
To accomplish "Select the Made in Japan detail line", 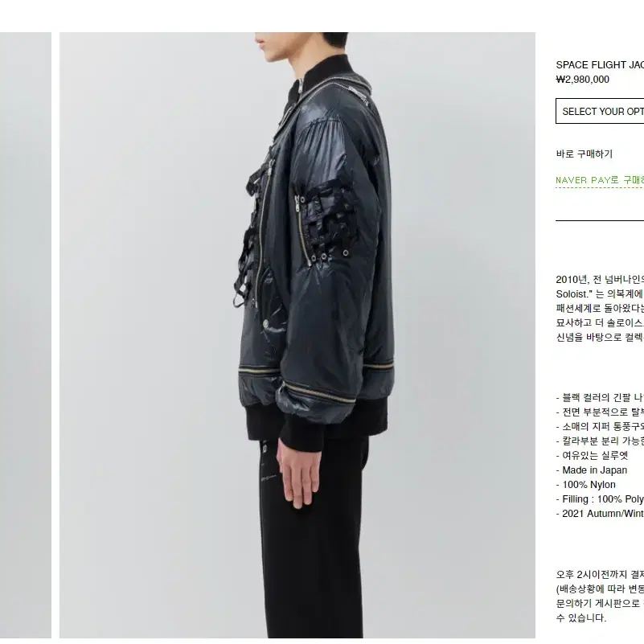I will [592, 470].
